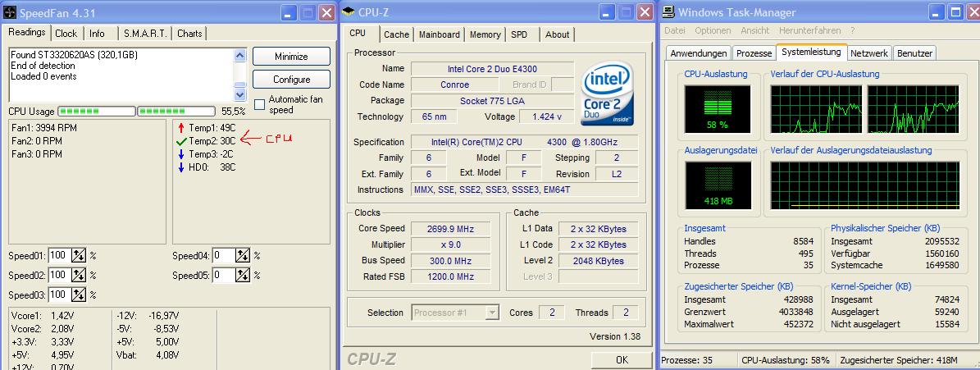The width and height of the screenshot is (980, 370).
Task: Click the Intel Core 2 Duo logo
Action: (x=609, y=94)
